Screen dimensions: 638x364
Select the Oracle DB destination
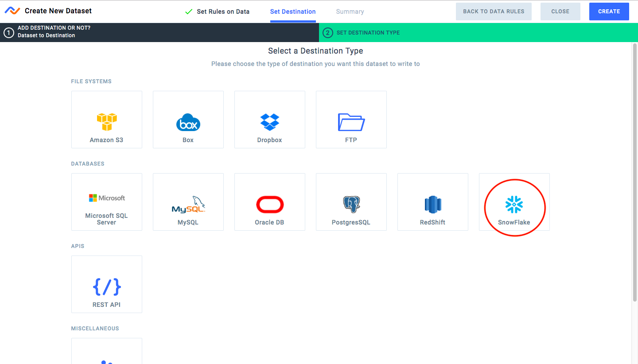coord(270,202)
